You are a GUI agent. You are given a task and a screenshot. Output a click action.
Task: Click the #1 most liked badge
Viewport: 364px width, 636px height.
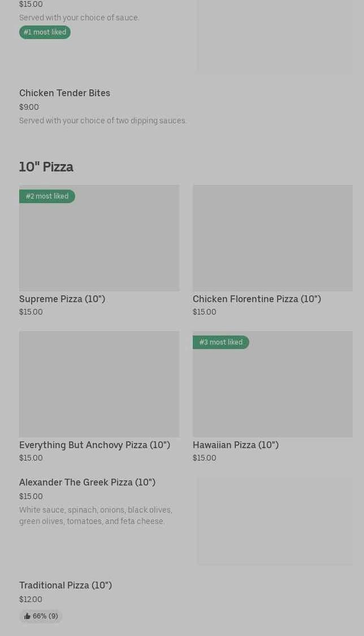(45, 32)
